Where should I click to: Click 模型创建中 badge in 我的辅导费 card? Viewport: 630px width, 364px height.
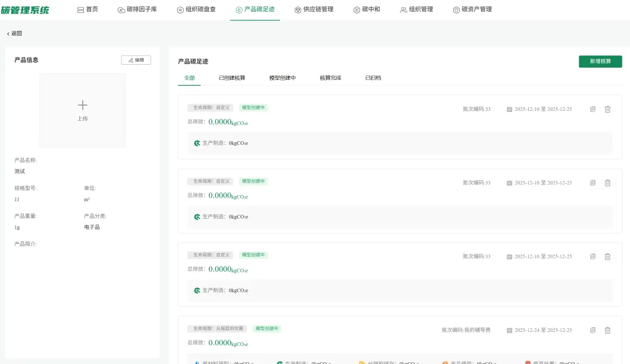click(x=267, y=328)
